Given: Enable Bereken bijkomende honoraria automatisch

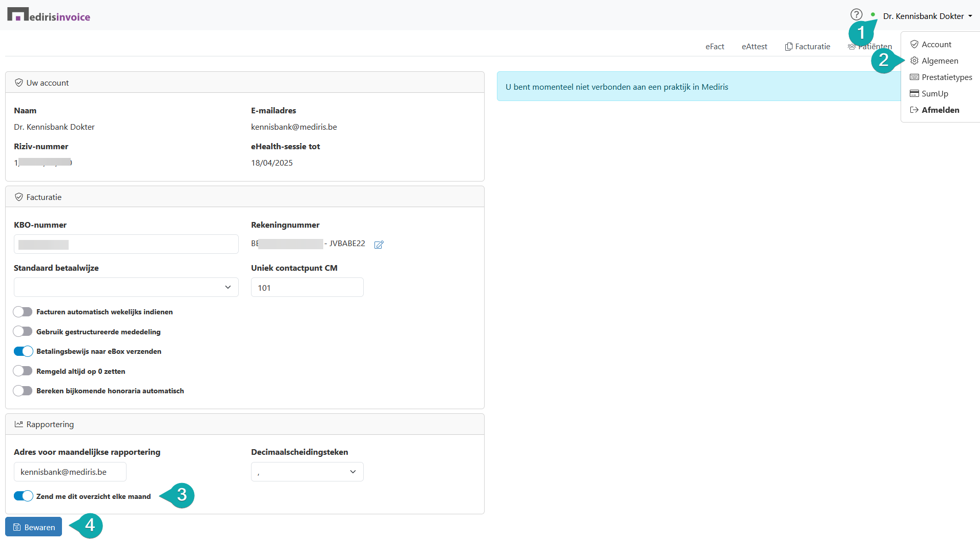Looking at the screenshot, I should point(23,391).
